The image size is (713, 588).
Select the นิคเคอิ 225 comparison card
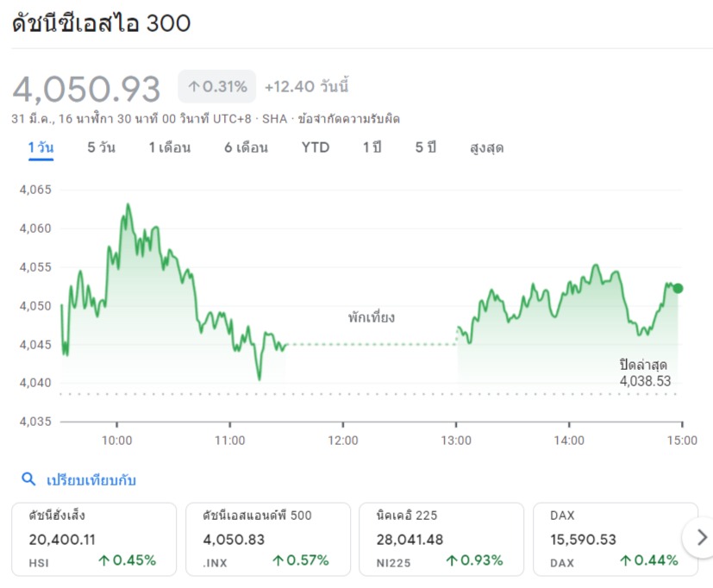coord(441,539)
